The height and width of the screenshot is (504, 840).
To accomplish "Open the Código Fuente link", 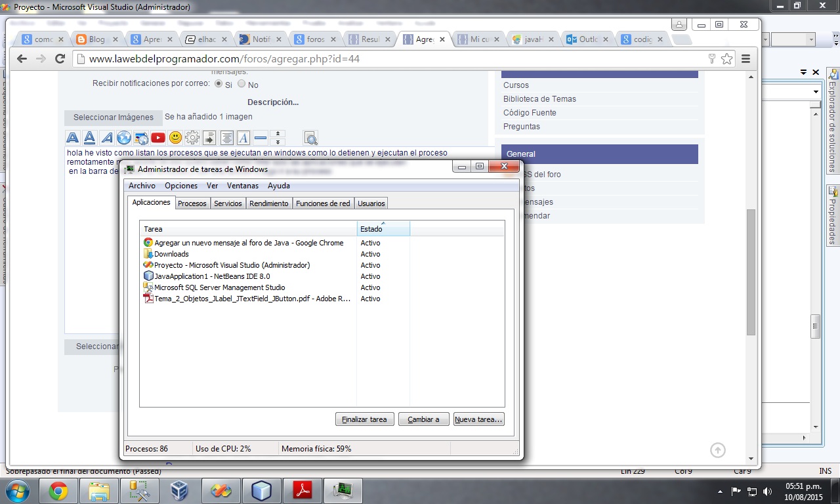I will (x=530, y=113).
